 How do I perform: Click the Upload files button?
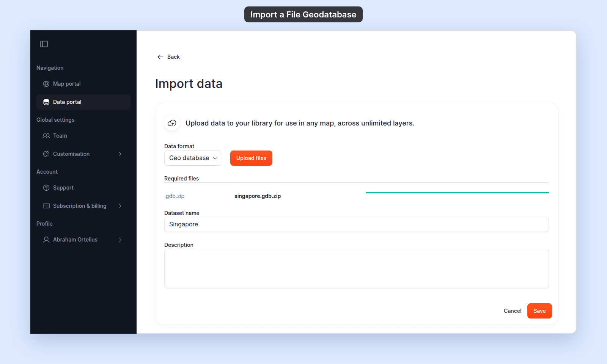pyautogui.click(x=251, y=158)
